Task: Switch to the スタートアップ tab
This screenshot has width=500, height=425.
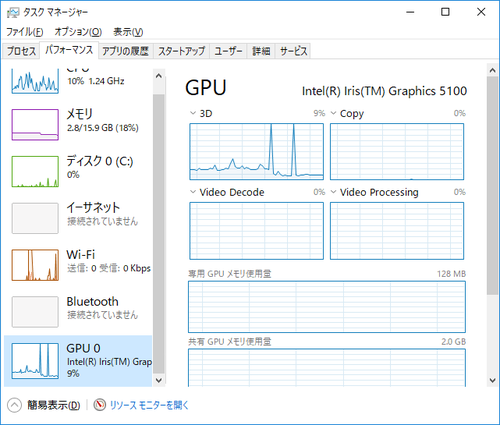Action: tap(181, 51)
